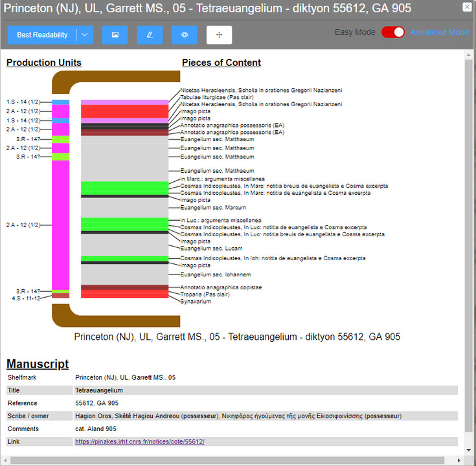Click the green In Marc. argumenta block
The width and height of the screenshot is (476, 466).
tap(124, 184)
